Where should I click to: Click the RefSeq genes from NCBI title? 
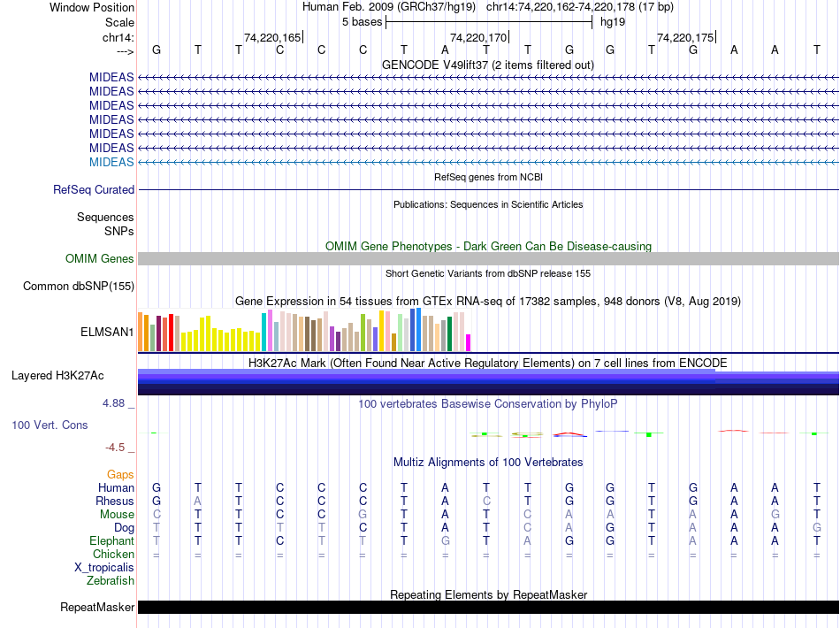[489, 177]
